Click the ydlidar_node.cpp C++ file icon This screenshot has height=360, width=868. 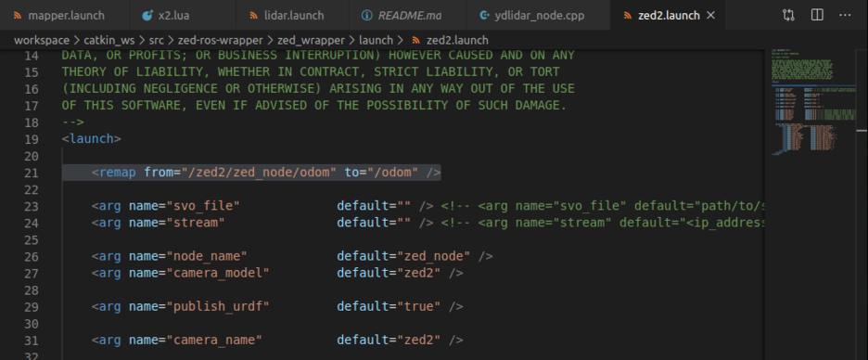coord(484,16)
